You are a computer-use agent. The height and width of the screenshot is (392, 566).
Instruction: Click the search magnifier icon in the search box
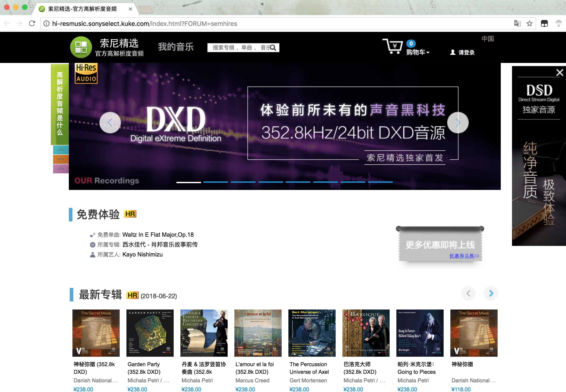point(274,48)
